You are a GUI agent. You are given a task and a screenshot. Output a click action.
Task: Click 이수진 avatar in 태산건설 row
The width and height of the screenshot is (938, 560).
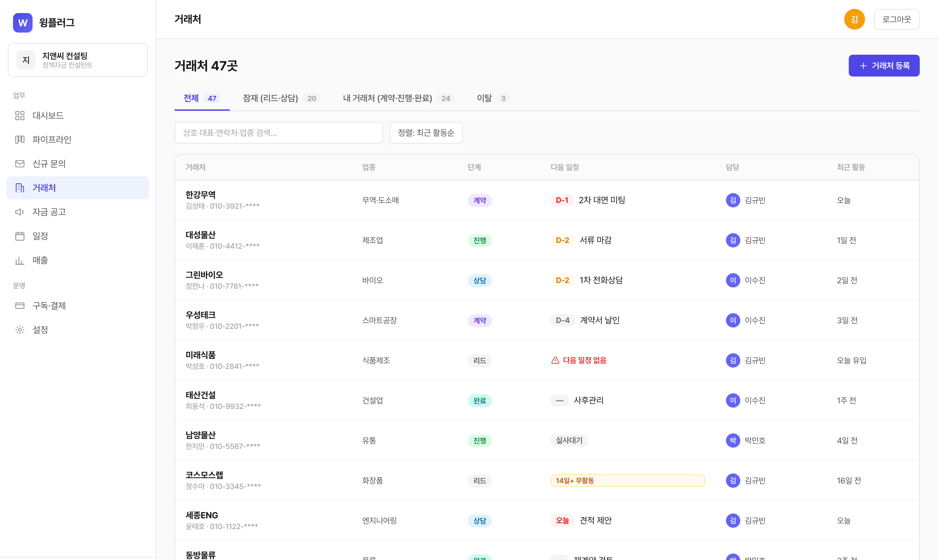point(733,400)
